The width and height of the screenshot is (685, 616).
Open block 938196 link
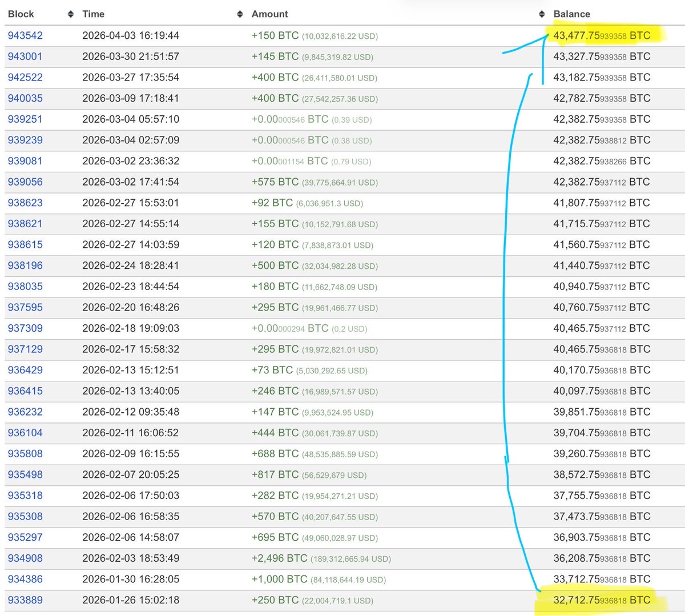pyautogui.click(x=25, y=265)
